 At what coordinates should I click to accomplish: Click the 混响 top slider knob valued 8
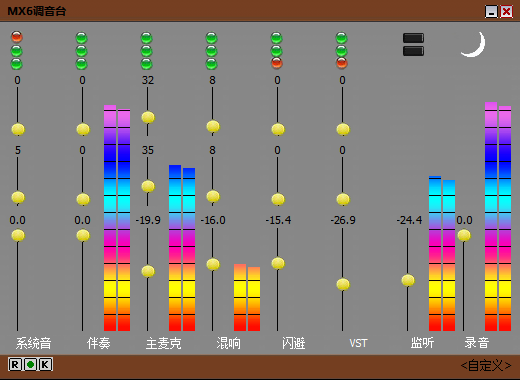[x=213, y=126]
